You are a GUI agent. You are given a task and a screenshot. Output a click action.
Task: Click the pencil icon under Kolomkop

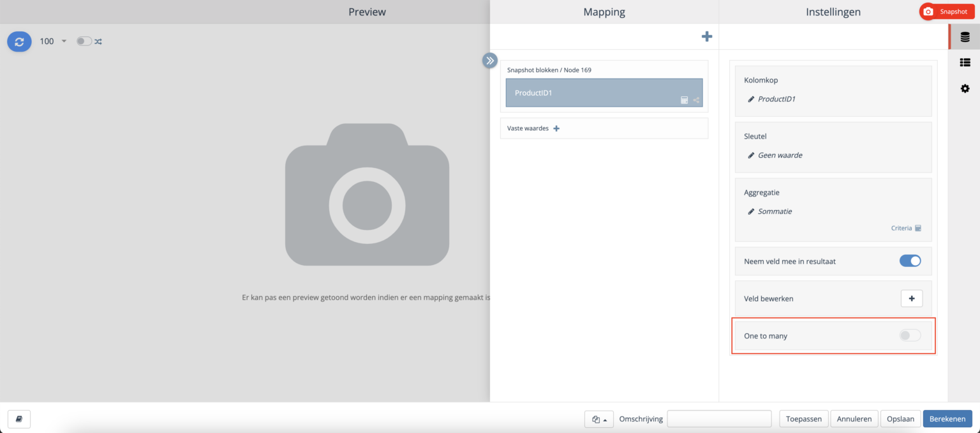(x=751, y=99)
